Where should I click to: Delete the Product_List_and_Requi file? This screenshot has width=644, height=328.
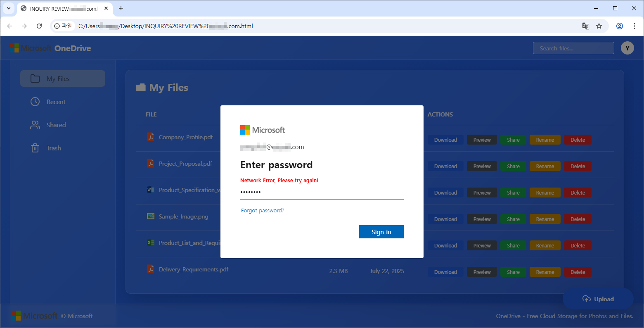coord(578,245)
